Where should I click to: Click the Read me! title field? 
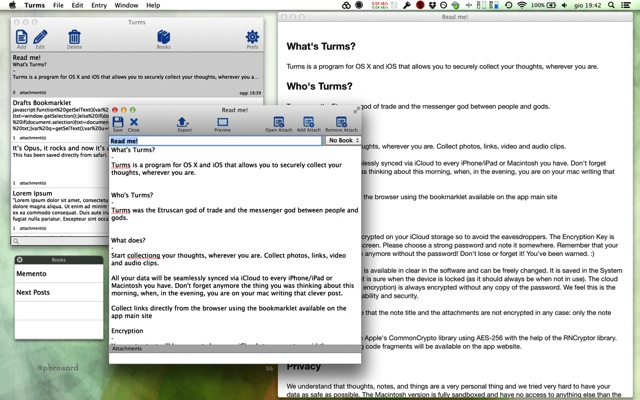pos(215,141)
